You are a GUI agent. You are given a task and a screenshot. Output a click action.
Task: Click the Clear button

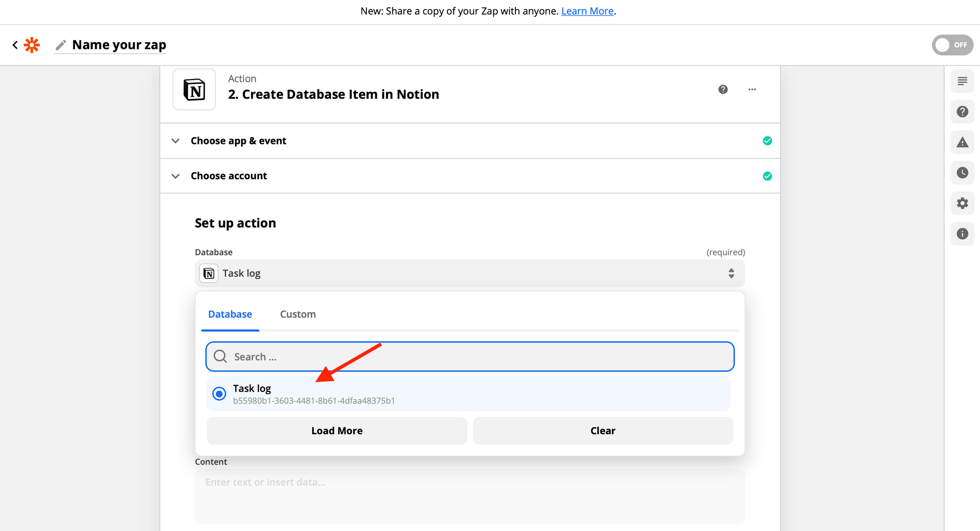603,431
